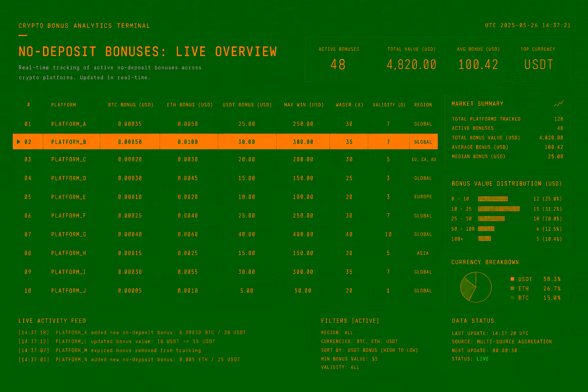Image resolution: width=588 pixels, height=392 pixels.
Task: Click TOTAL PLATFORMS TRACKED value 128
Action: pos(559,119)
